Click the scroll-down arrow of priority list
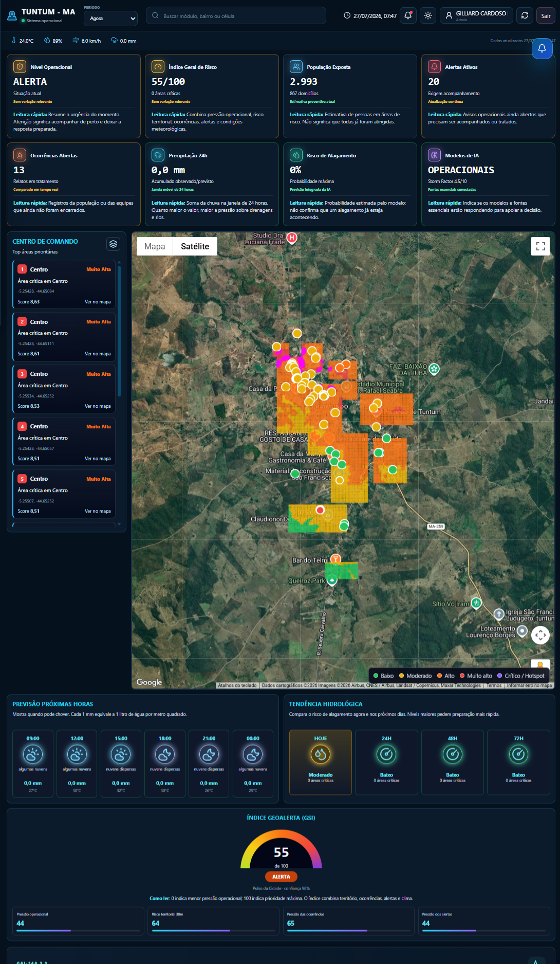 click(x=119, y=524)
